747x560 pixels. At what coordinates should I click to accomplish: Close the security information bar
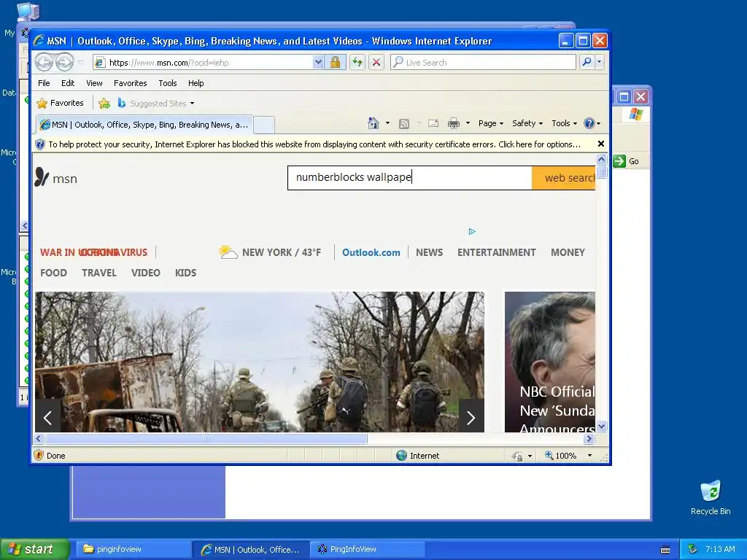coord(601,144)
